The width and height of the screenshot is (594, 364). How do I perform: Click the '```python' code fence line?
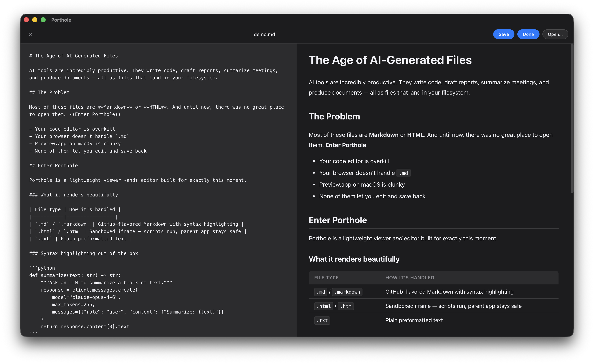(42, 268)
